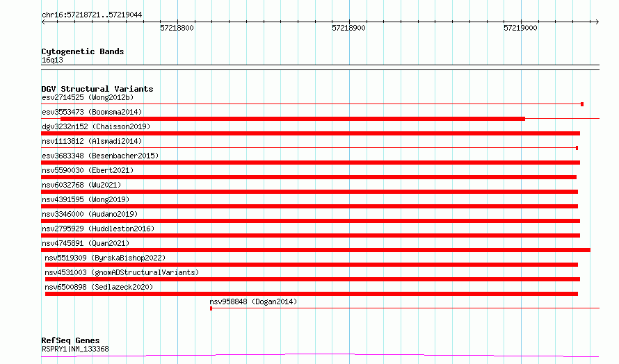Open esv3683348 (Besenbacher2015) variant label

[100, 156]
